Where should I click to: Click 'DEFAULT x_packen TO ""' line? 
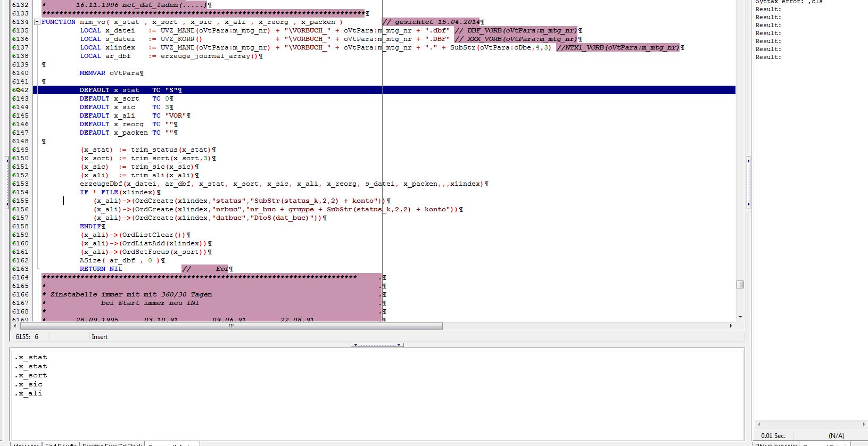pyautogui.click(x=126, y=133)
